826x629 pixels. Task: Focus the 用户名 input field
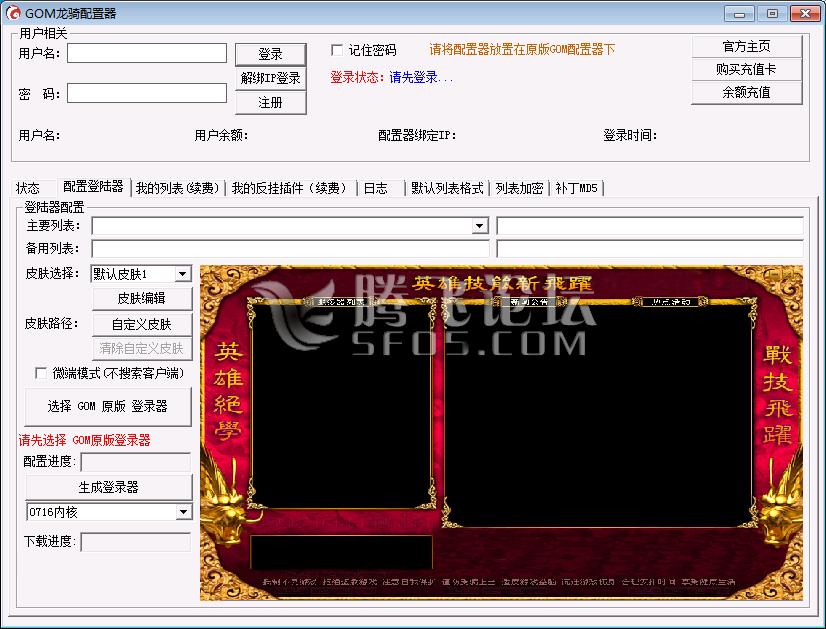(x=147, y=53)
